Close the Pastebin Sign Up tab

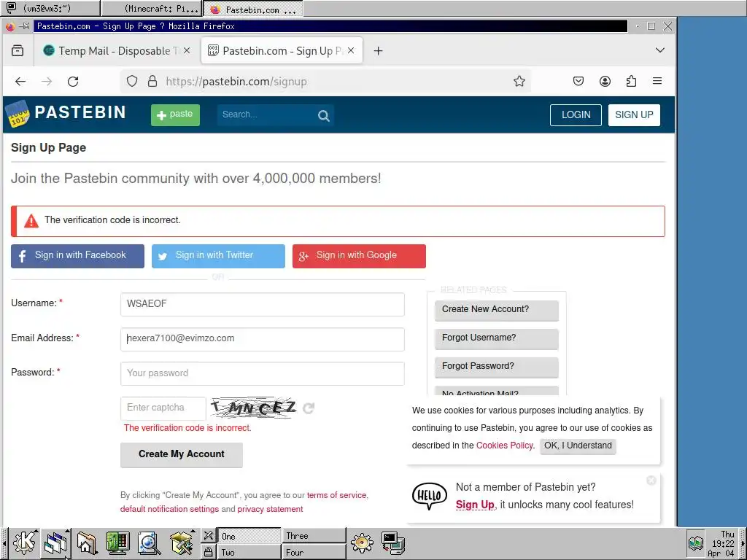351,50
